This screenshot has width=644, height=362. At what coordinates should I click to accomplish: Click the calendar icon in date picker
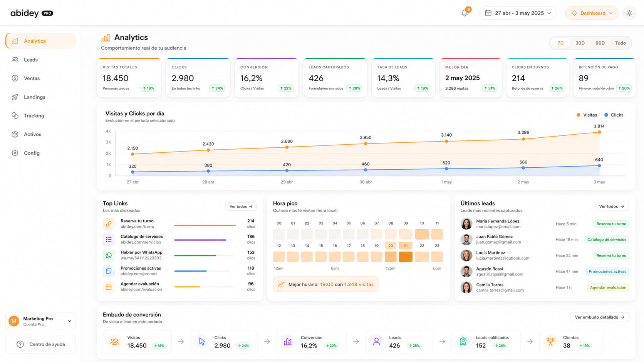coord(488,13)
